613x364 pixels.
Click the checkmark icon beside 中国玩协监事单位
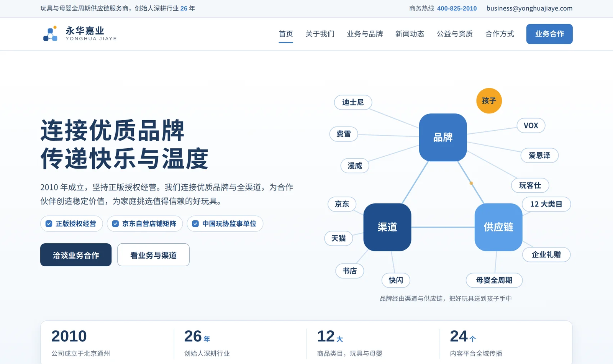point(195,224)
